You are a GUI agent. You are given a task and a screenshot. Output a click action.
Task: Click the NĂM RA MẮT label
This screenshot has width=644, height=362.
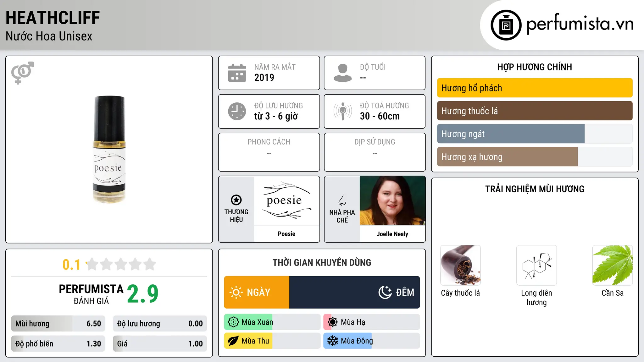(x=275, y=67)
